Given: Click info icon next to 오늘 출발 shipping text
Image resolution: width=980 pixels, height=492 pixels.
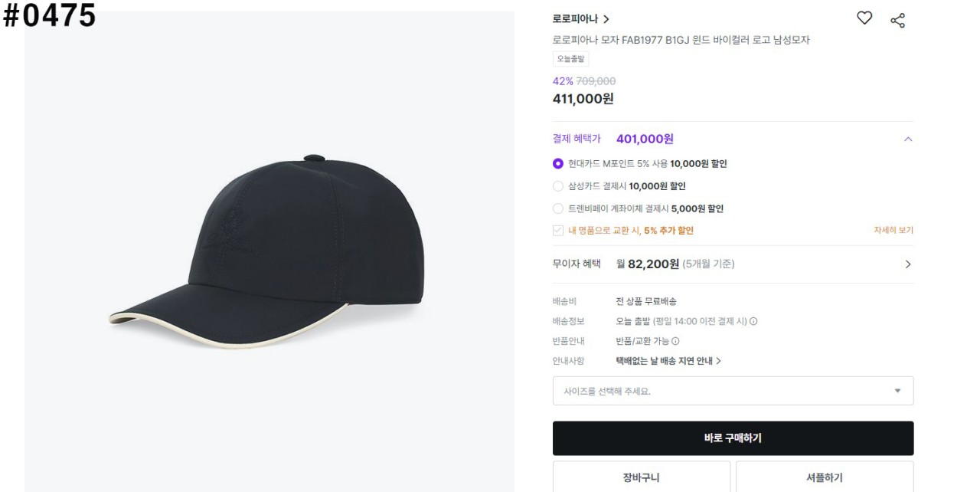Looking at the screenshot, I should coord(753,322).
